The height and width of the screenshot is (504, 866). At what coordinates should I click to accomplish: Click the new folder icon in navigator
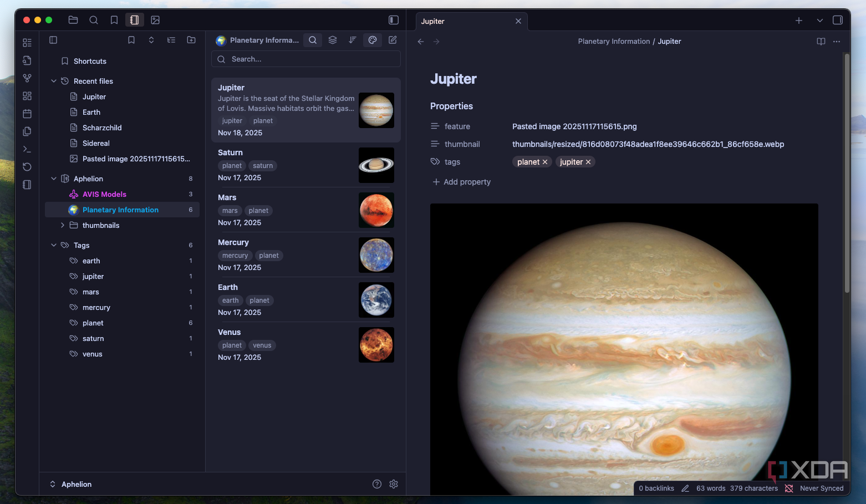point(191,40)
